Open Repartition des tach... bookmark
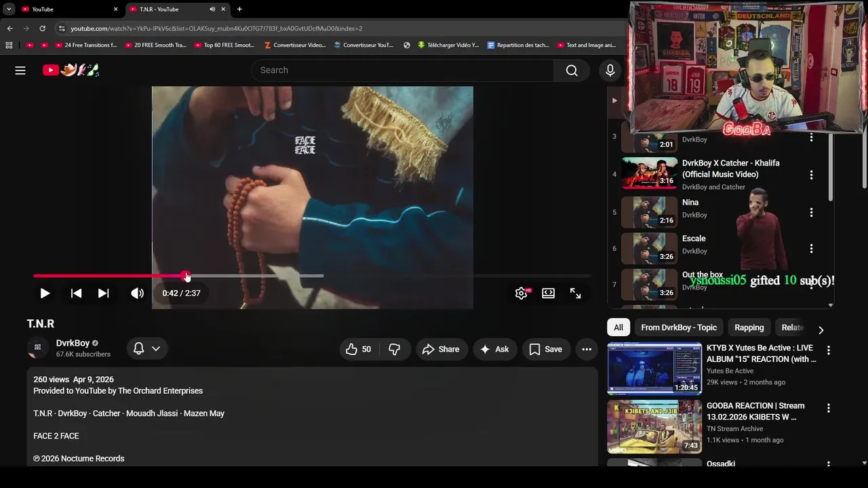Viewport: 868px width, 488px height. (x=518, y=45)
